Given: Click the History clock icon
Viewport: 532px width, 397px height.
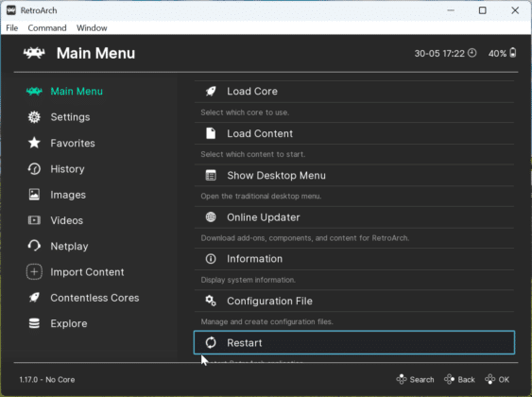Looking at the screenshot, I should (x=34, y=168).
